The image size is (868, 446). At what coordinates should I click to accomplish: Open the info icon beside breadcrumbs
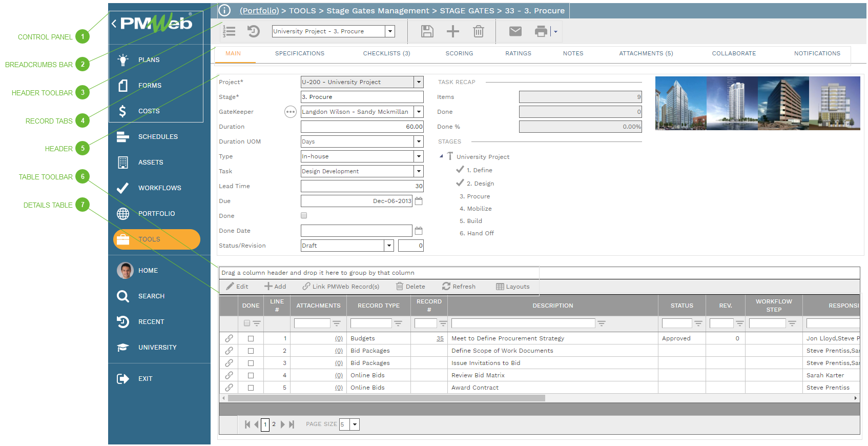pyautogui.click(x=224, y=10)
